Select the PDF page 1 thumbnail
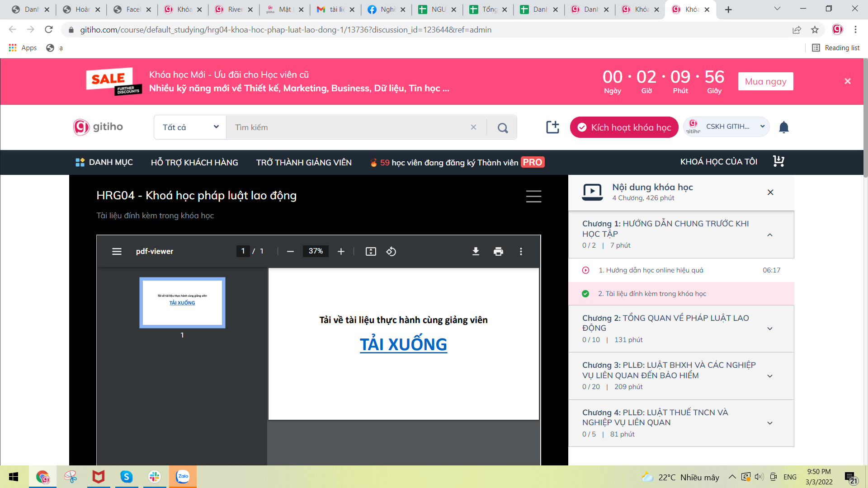 click(x=182, y=302)
